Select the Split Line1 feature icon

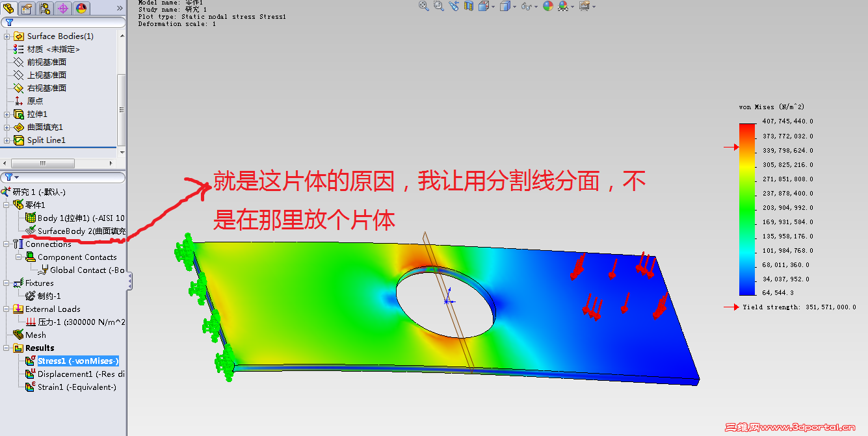coord(19,140)
